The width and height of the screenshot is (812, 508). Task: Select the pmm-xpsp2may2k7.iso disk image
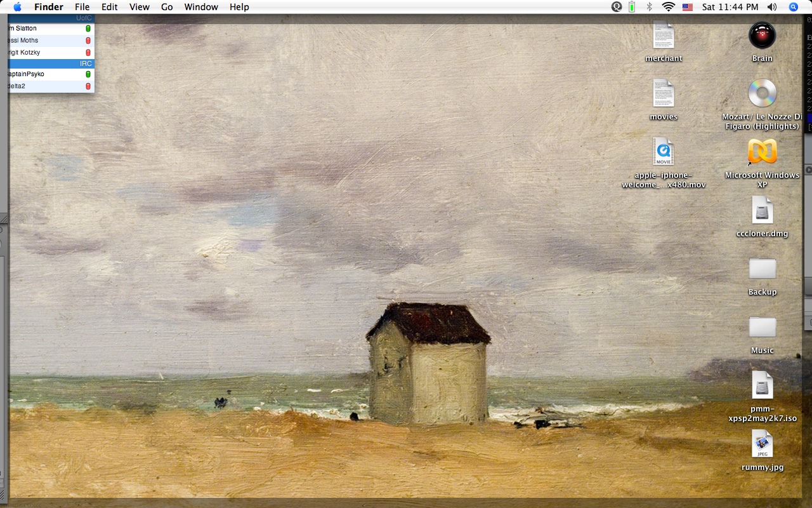point(762,385)
